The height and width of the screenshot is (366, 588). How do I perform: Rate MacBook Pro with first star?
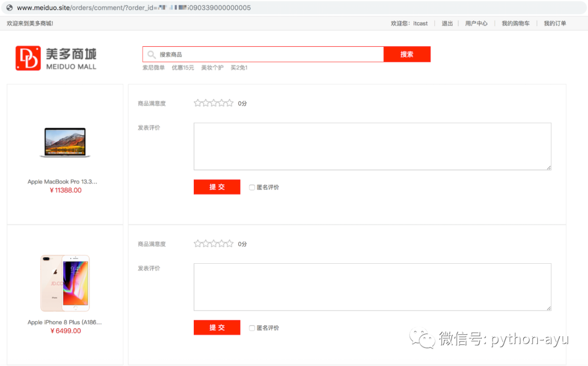198,103
